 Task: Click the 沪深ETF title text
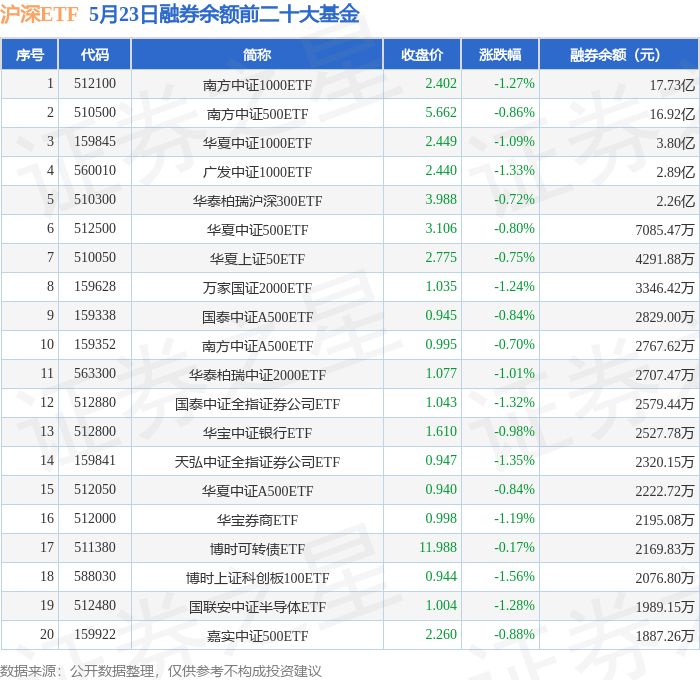pyautogui.click(x=39, y=14)
